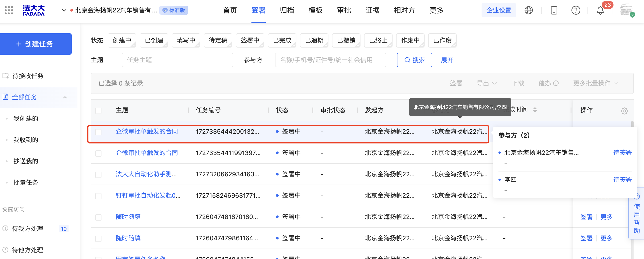This screenshot has height=259, width=644.
Task: Toggle the 待定稿 status filter
Action: (x=218, y=40)
